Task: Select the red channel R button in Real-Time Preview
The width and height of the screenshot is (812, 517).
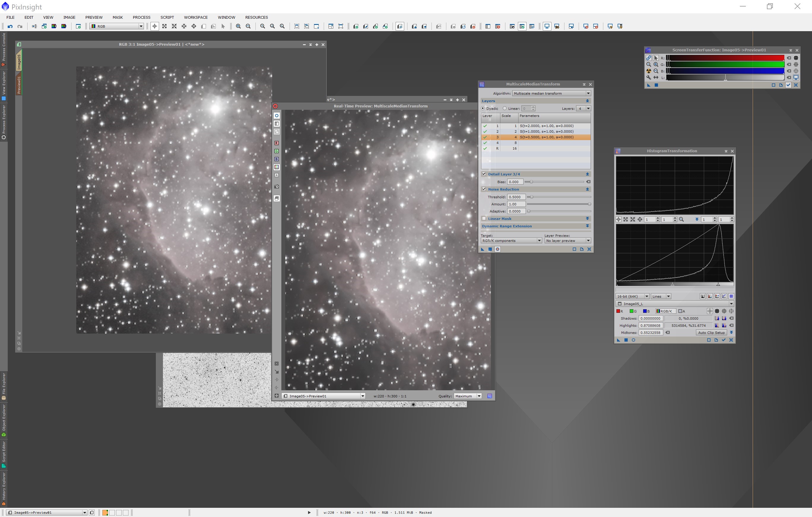Action: coord(277,143)
